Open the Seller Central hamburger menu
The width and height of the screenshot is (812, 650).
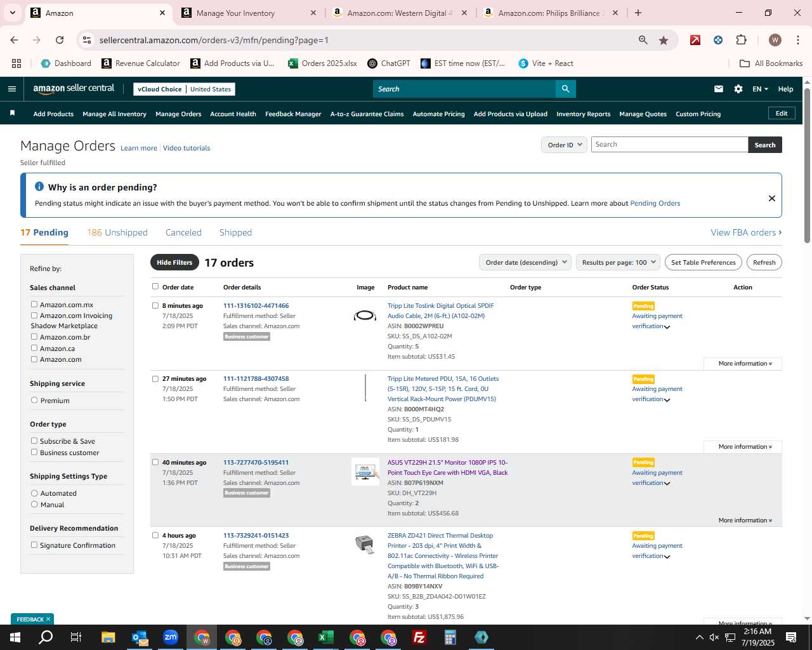(11, 89)
